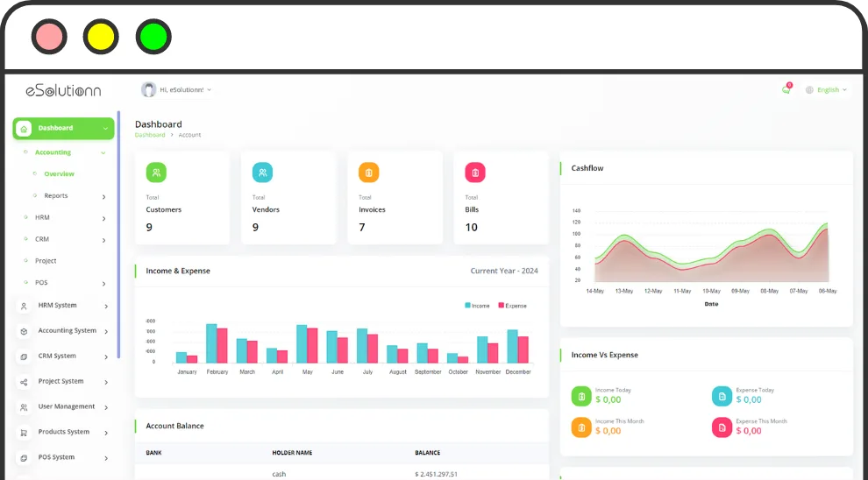Open the Project menu item
The height and width of the screenshot is (480, 868).
[46, 261]
